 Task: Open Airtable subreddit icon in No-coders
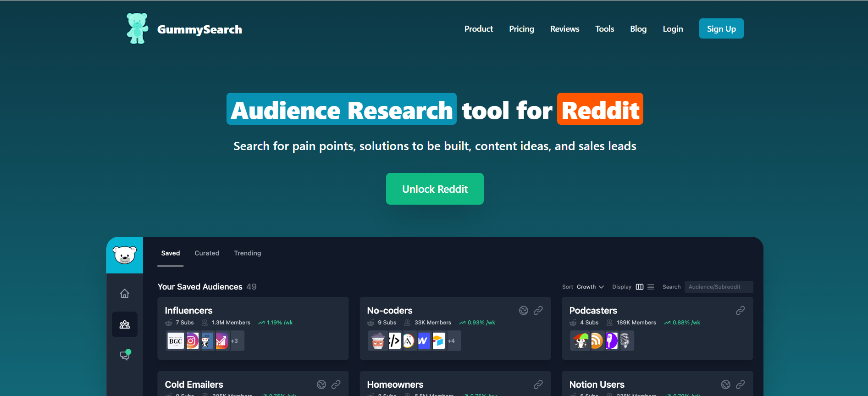pos(439,341)
